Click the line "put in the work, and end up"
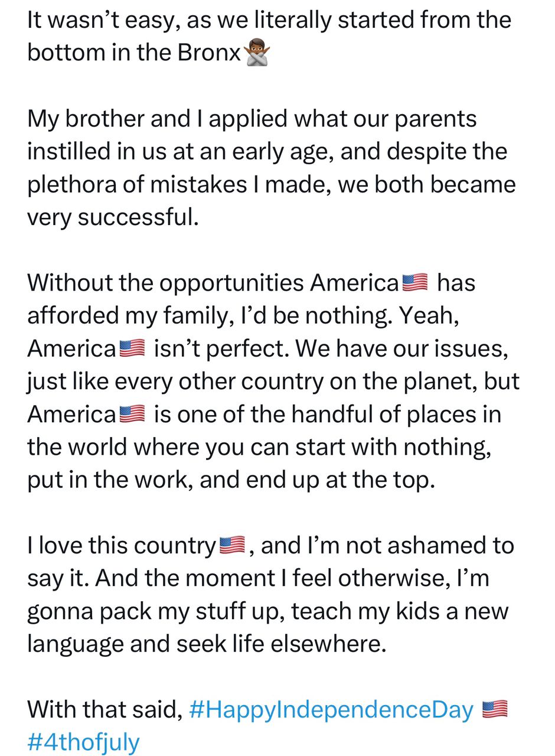The image size is (555, 756). tap(230, 480)
